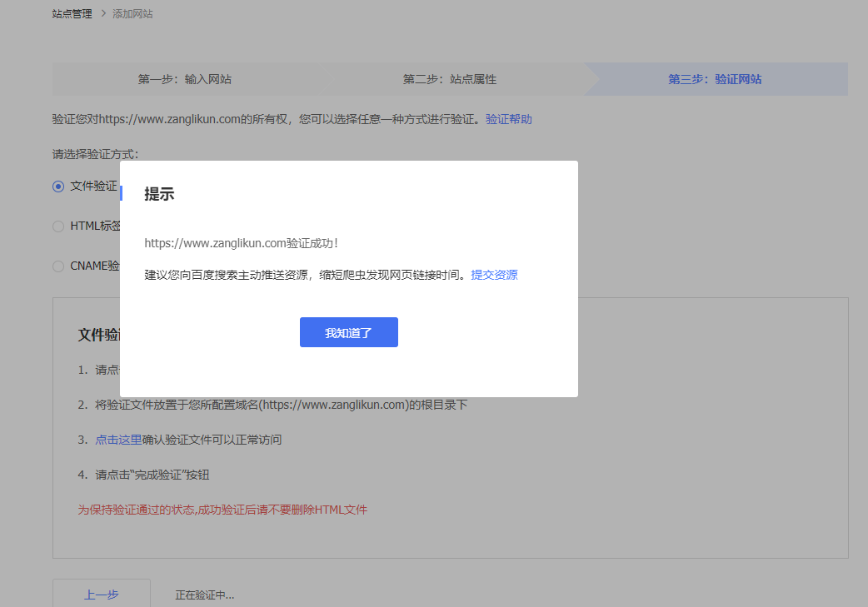Select the 第三步：验证网站 step
Screen dimensions: 868x607
point(714,80)
